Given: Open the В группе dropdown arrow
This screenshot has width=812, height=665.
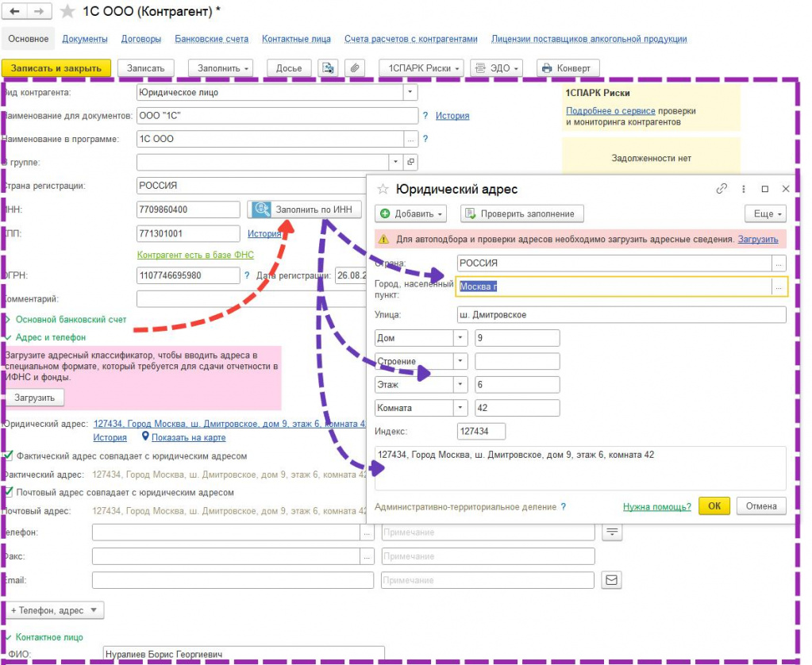Looking at the screenshot, I should (395, 162).
